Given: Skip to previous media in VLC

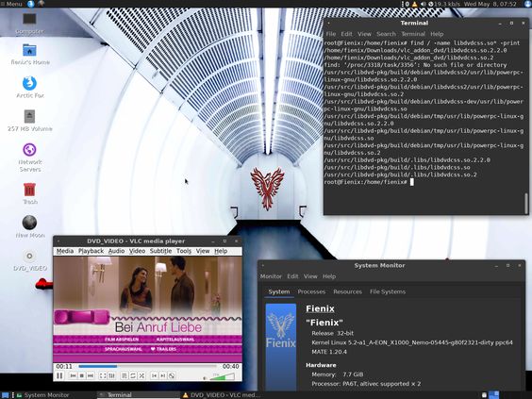Looking at the screenshot, I should tap(73, 375).
